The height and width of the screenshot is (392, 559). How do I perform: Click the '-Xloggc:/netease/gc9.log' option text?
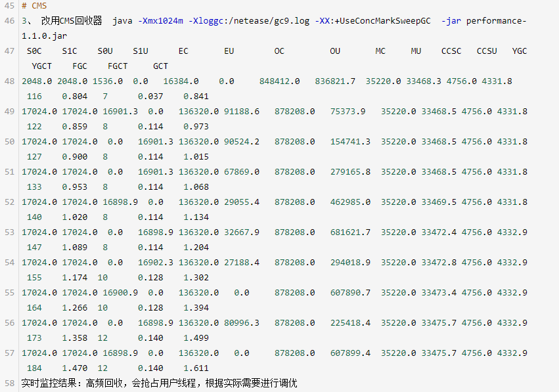point(249,21)
